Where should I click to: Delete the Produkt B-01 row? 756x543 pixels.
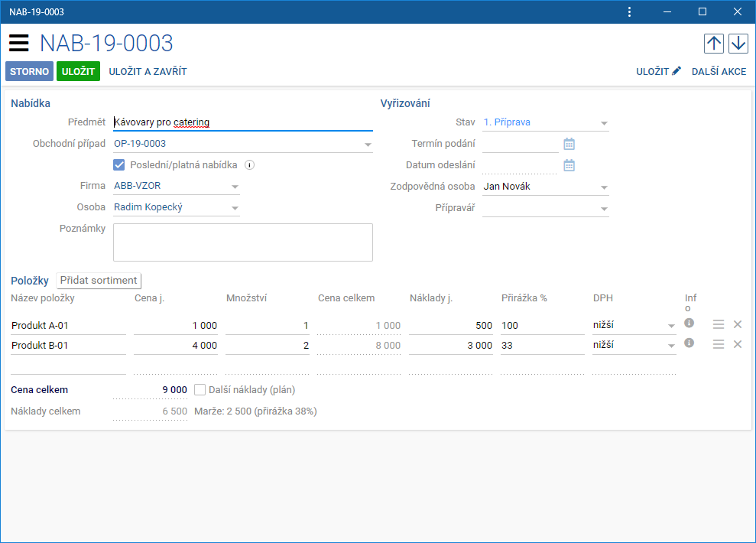(737, 344)
